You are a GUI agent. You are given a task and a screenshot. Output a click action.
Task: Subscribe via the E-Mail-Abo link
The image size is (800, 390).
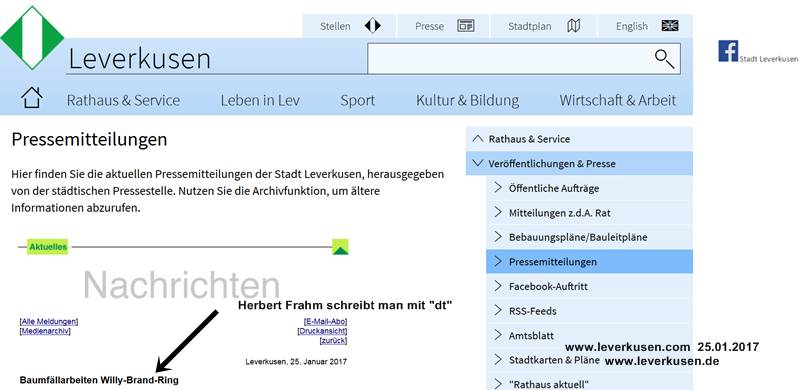325,322
